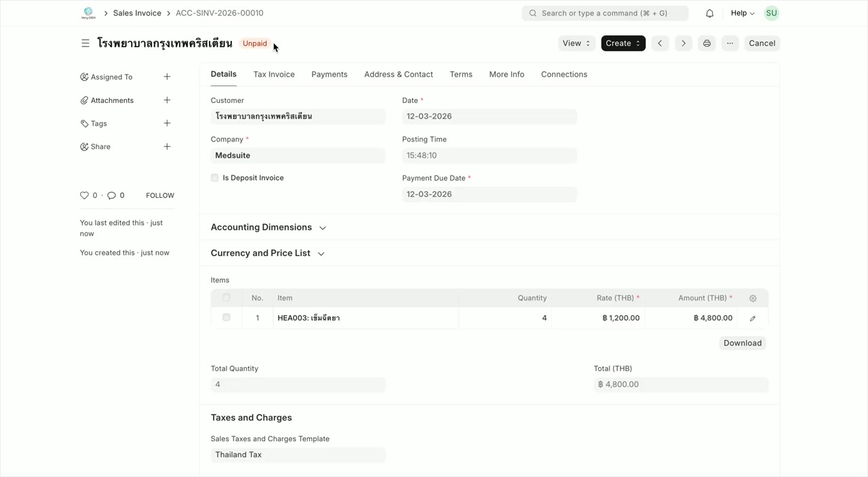The height and width of the screenshot is (477, 868).
Task: Click the Download button below the items table
Action: [742, 343]
